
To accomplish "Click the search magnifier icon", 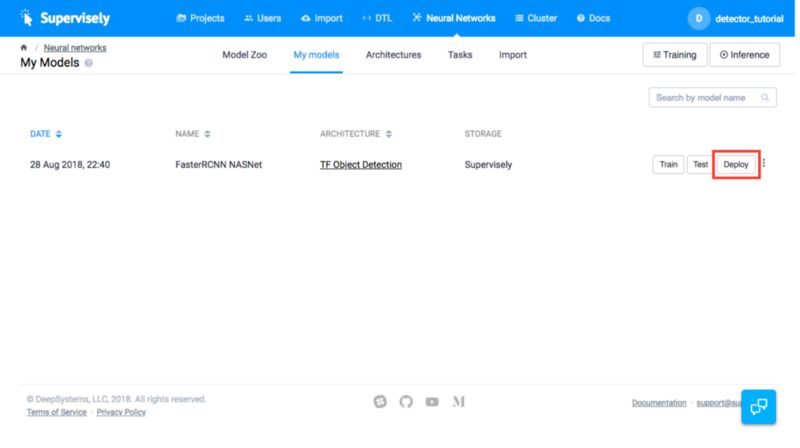I will point(765,97).
